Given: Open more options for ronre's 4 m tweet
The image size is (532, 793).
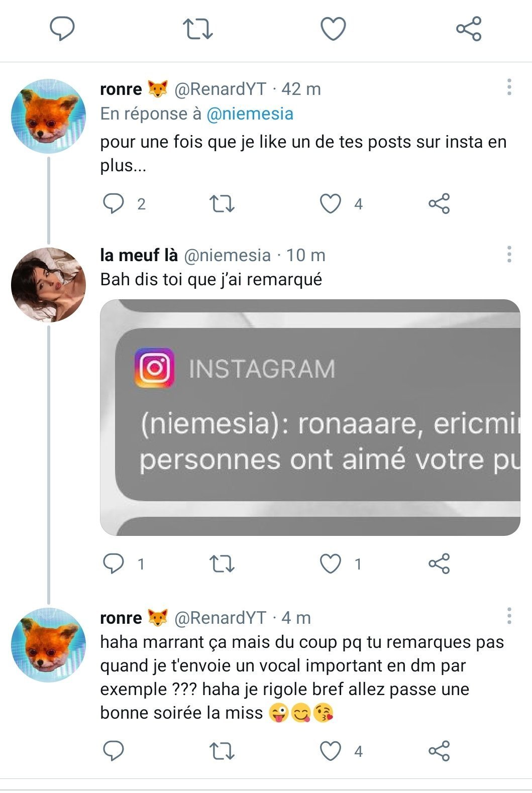Looking at the screenshot, I should (509, 616).
